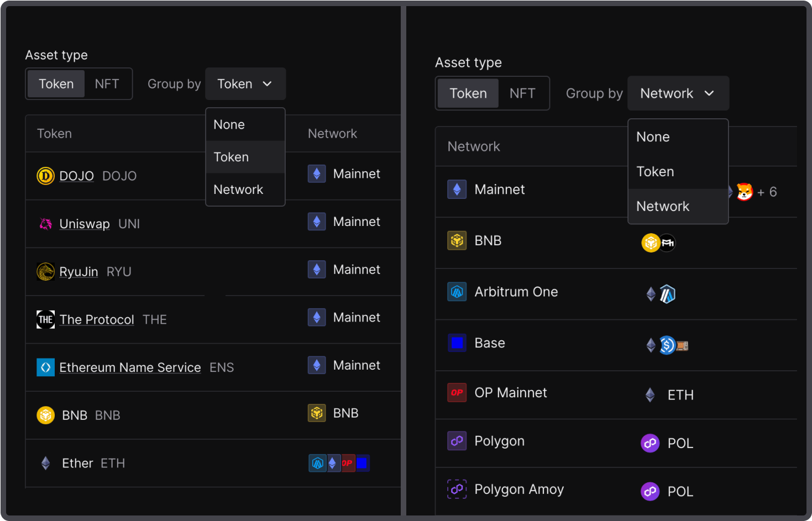Open the Group by Token dropdown
812x521 pixels.
(245, 84)
